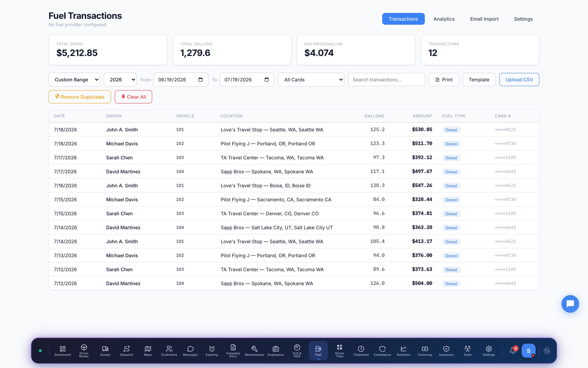Click the $376.00 amount cell
588x368 pixels.
[x=422, y=255]
